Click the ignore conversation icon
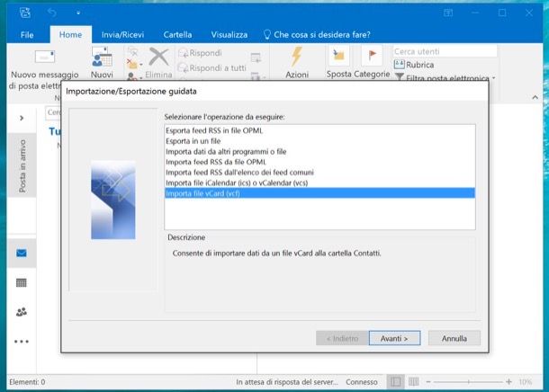 click(132, 52)
